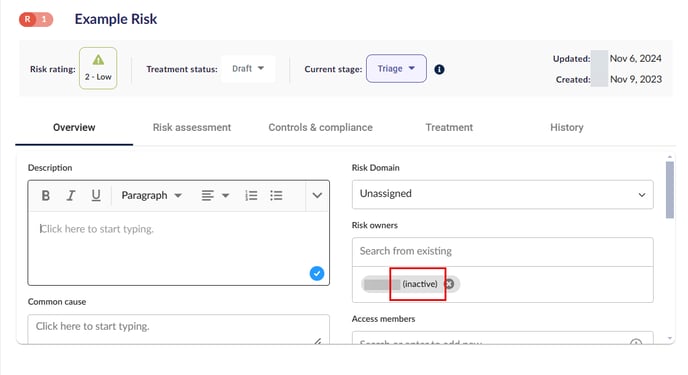Click the Common cause text area
Viewport: 688px width, 375px height.
179,329
